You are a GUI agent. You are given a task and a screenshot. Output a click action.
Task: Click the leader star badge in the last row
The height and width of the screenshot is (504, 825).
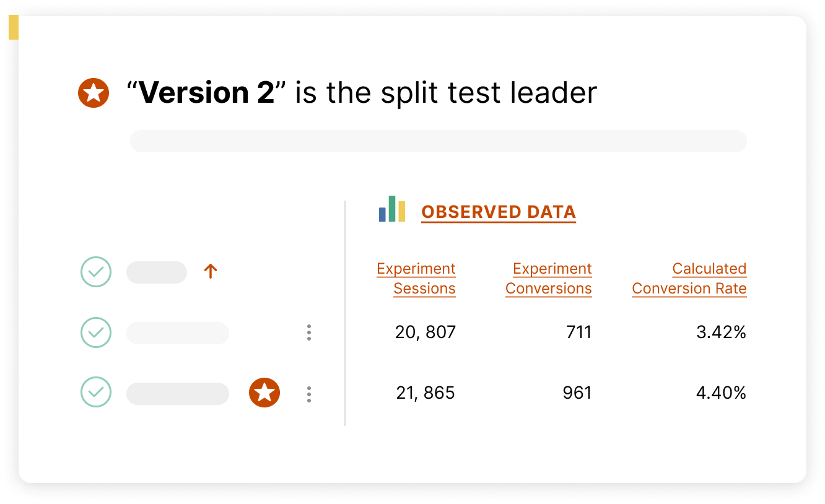pyautogui.click(x=264, y=393)
